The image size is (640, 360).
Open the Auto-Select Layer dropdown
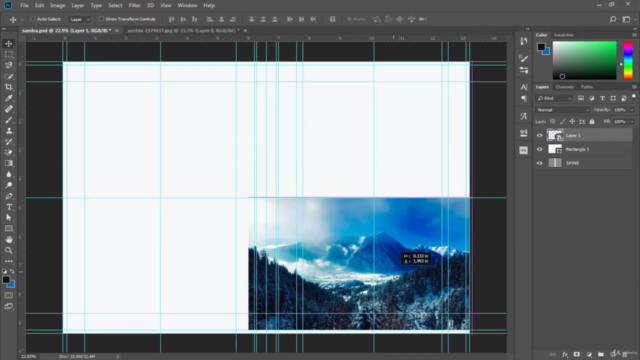tap(79, 19)
